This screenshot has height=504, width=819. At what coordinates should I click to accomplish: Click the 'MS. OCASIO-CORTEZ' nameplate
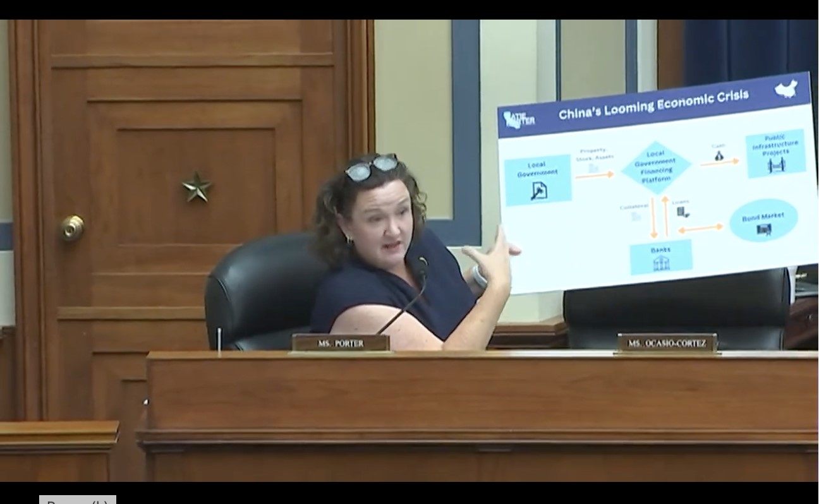coord(667,343)
